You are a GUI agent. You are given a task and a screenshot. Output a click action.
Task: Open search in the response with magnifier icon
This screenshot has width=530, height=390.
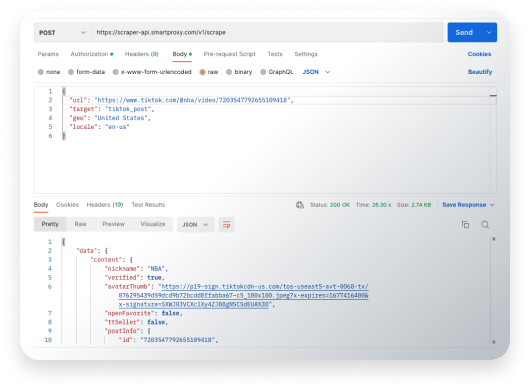(x=485, y=225)
